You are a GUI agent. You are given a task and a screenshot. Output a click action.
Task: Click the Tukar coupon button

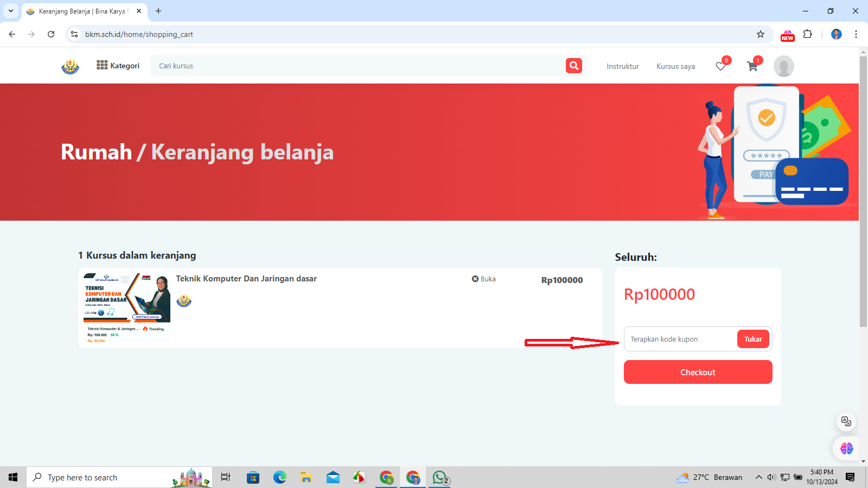[752, 339]
